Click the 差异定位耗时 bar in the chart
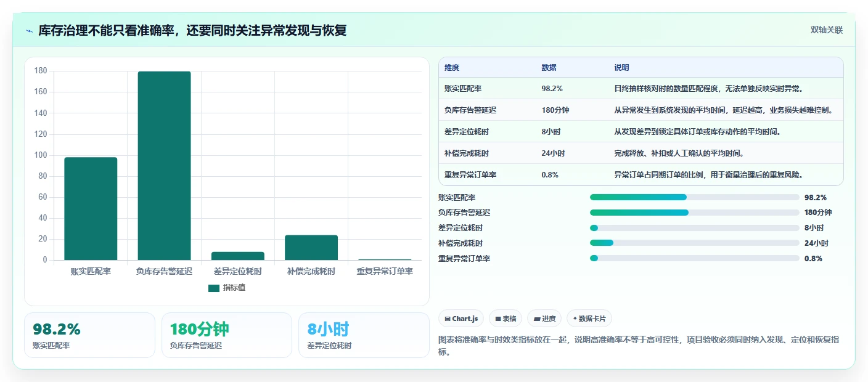868x382 pixels. 237,256
